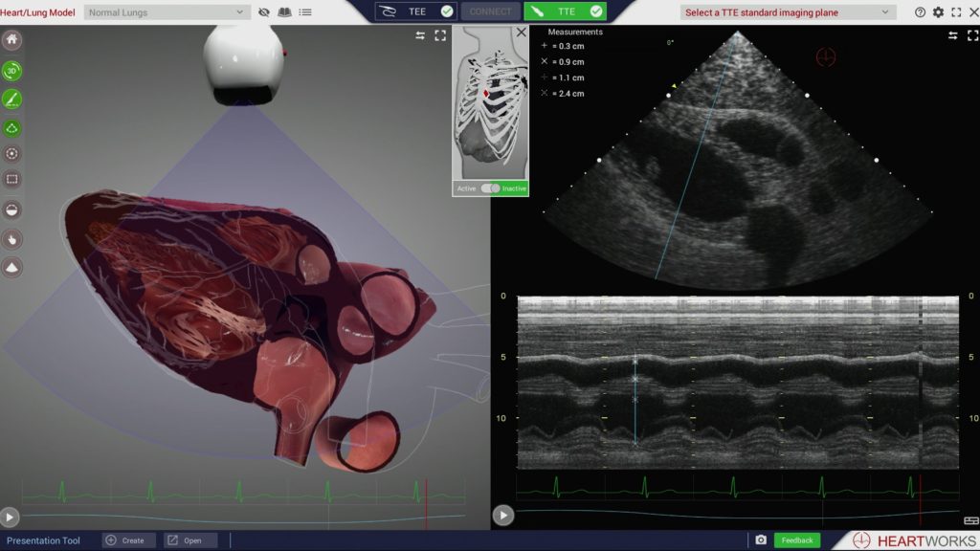Click the pointing hand tool icon
The height and width of the screenshot is (551, 980).
12,238
